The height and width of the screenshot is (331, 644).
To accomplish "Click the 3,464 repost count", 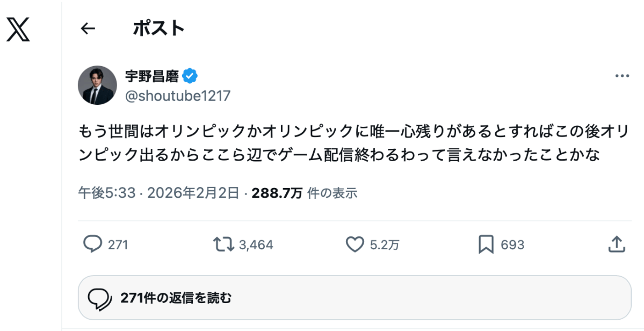I will (256, 246).
